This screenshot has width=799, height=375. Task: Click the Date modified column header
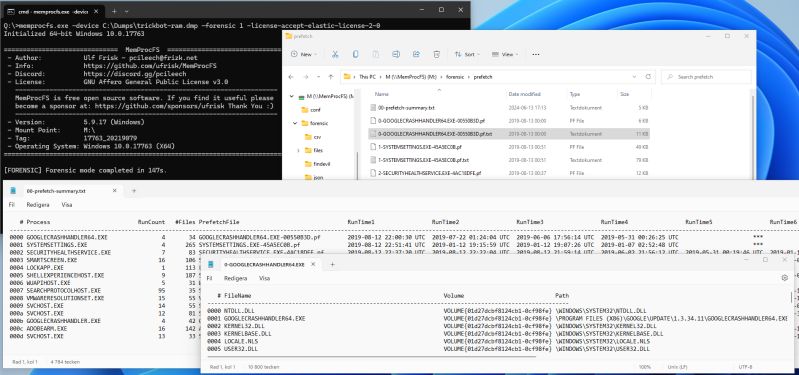tap(524, 94)
